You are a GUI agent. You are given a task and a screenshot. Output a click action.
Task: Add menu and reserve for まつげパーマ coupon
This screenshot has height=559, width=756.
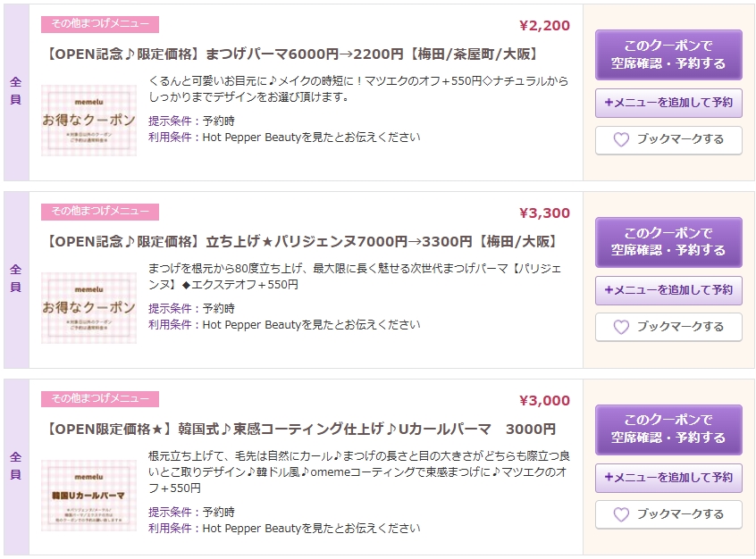668,103
